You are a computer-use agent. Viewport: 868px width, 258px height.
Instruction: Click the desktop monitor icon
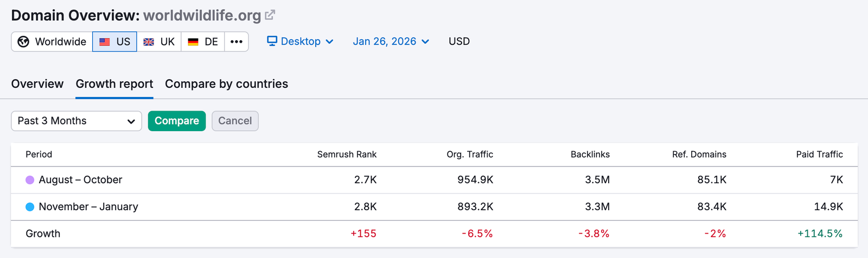[272, 41]
